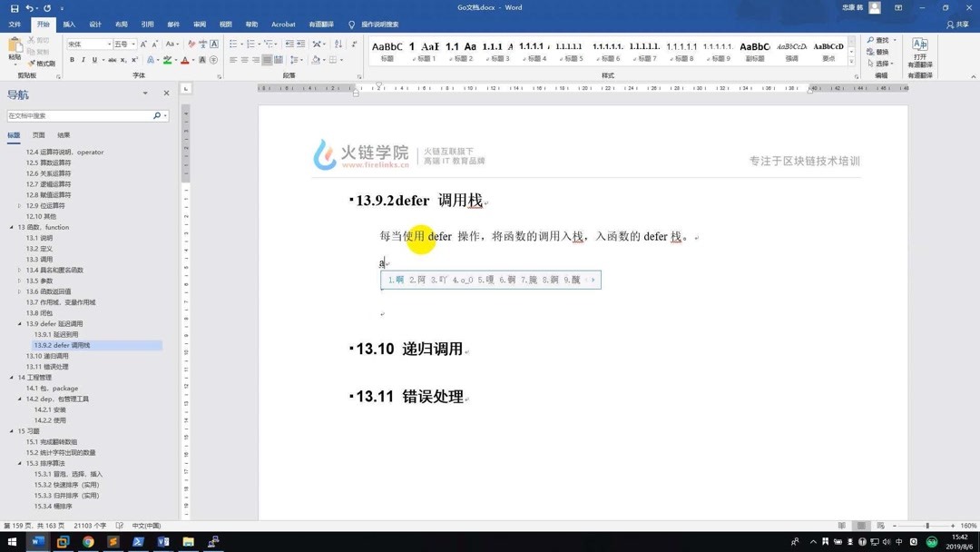Click the Find (查找) icon
The image size is (980, 552).
tap(877, 40)
